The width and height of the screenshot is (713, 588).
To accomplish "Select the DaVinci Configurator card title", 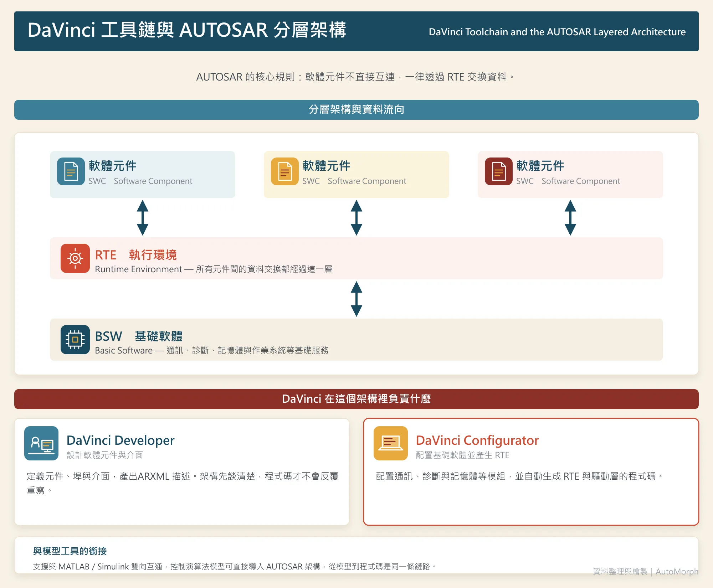I will coord(477,440).
